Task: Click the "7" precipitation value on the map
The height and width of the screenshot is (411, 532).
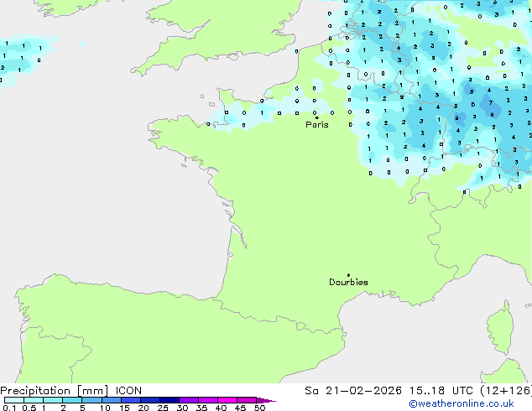Action: [x=491, y=102]
